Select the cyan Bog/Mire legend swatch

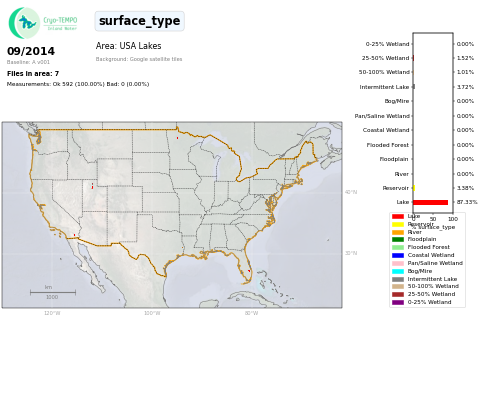pos(398,271)
